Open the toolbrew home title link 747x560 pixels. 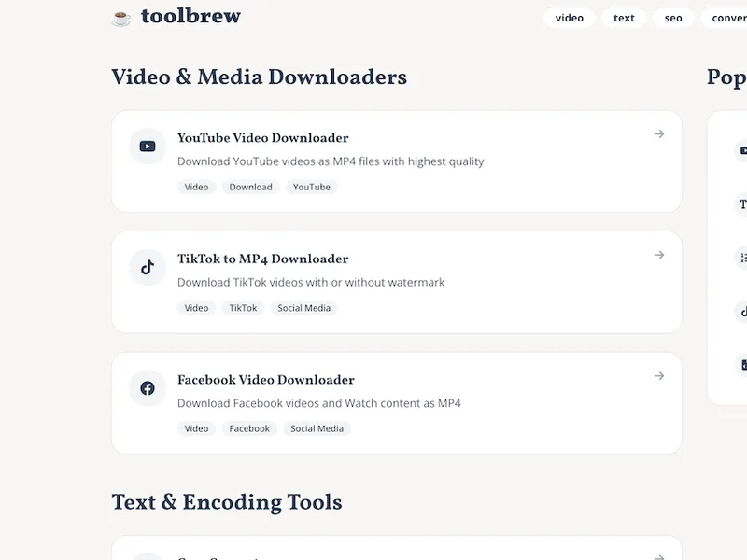190,16
